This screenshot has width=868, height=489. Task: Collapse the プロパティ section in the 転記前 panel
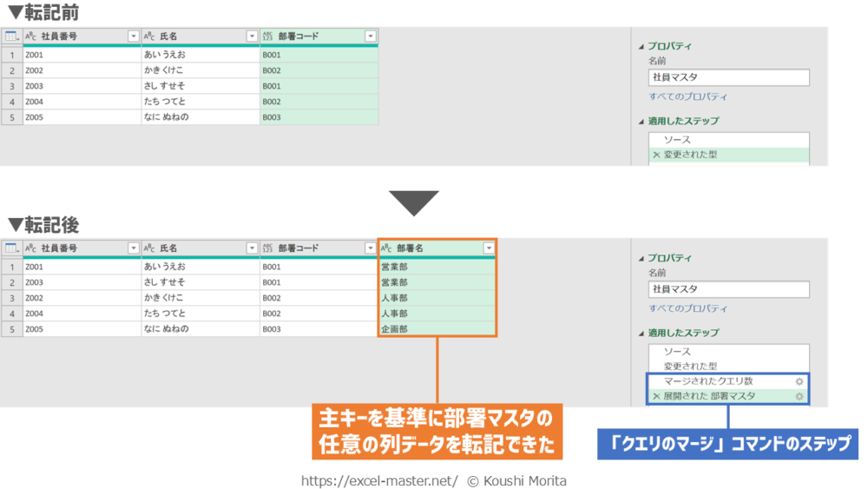(641, 46)
